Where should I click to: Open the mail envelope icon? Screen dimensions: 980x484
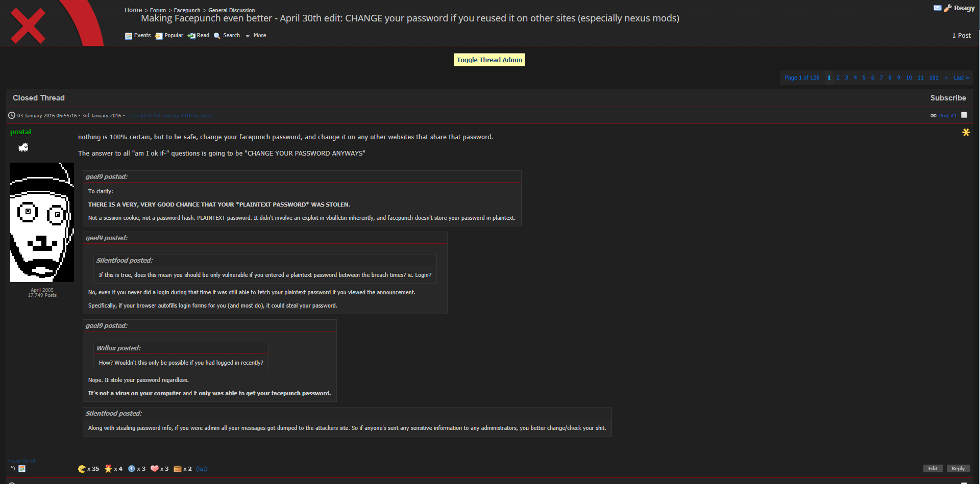pyautogui.click(x=938, y=8)
